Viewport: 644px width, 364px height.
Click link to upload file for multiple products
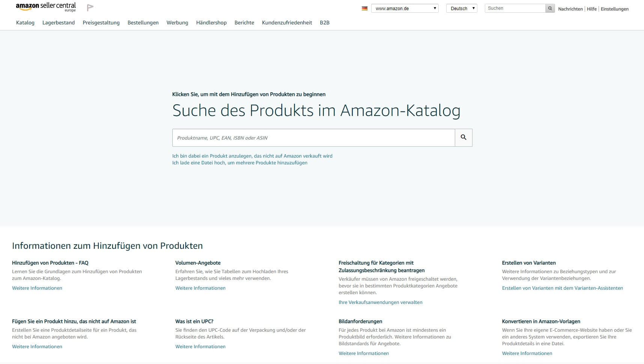click(x=240, y=162)
